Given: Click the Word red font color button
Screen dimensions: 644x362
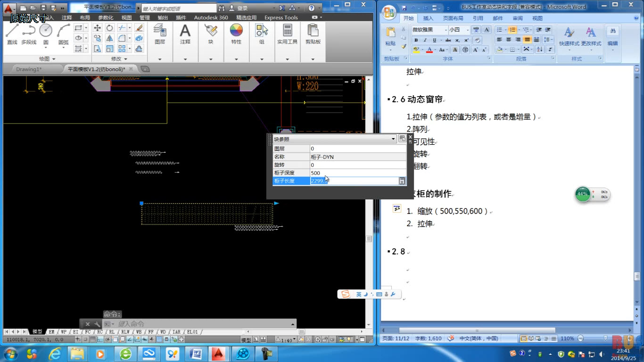Looking at the screenshot, I should 429,49.
